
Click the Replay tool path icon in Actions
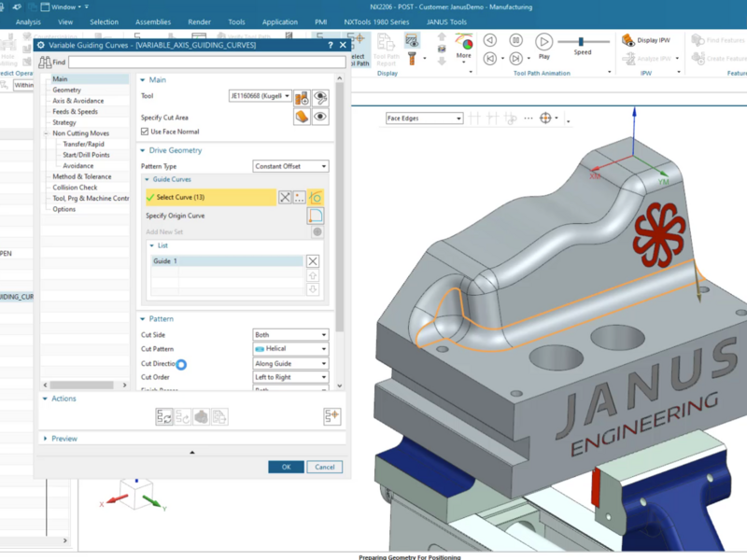(182, 416)
